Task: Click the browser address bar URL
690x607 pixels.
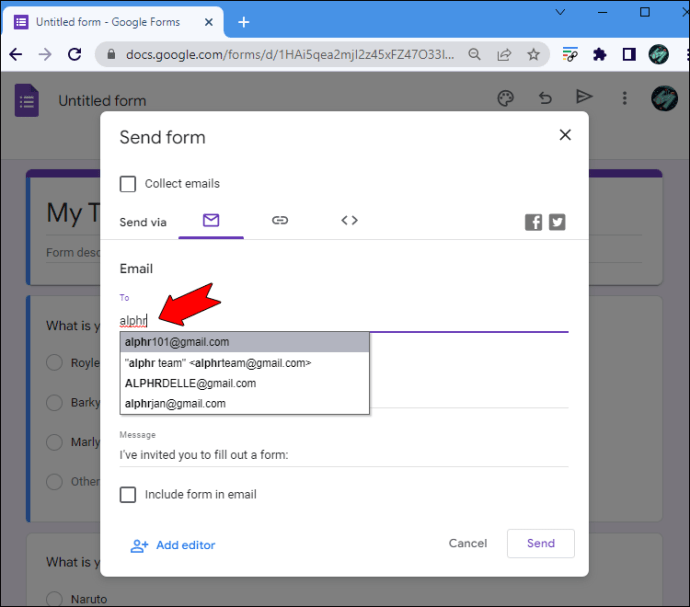Action: (290, 55)
